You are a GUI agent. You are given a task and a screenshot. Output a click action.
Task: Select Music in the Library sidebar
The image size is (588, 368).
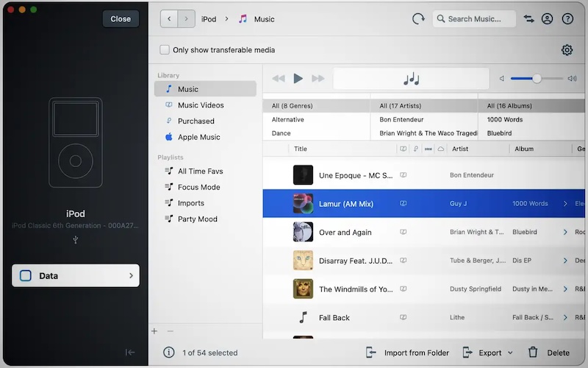205,89
